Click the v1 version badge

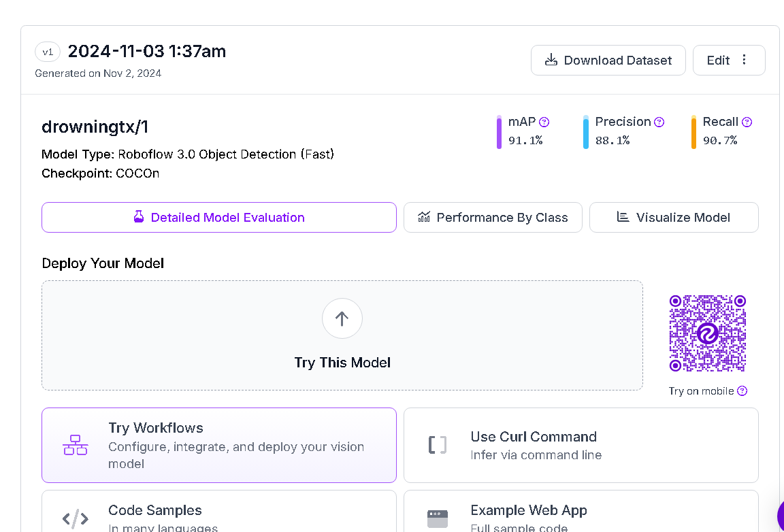pos(48,52)
